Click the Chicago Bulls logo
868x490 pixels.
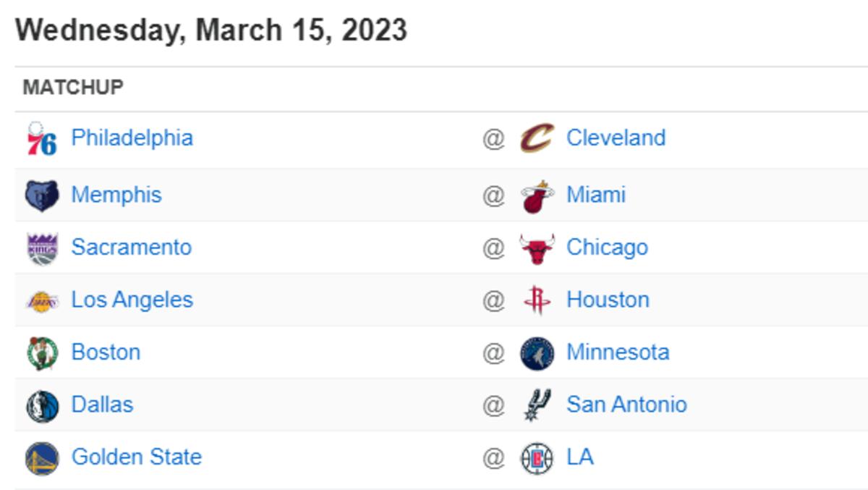(x=537, y=248)
